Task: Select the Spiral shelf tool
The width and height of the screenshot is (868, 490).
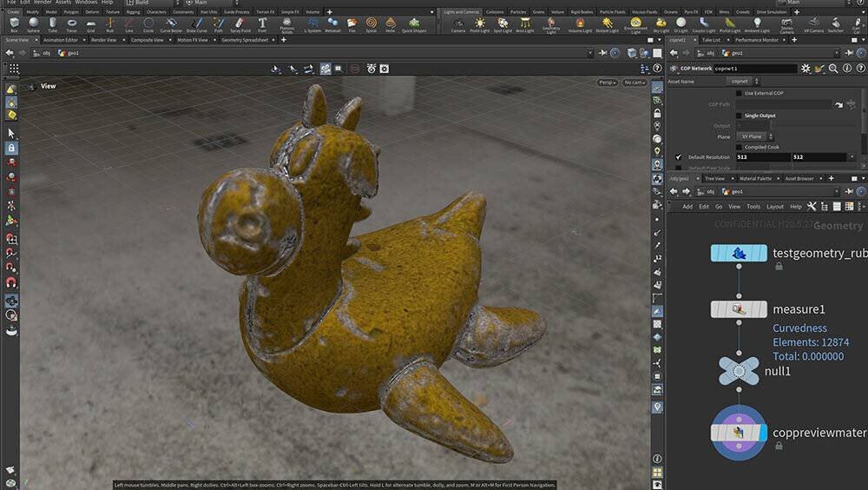Action: click(371, 24)
